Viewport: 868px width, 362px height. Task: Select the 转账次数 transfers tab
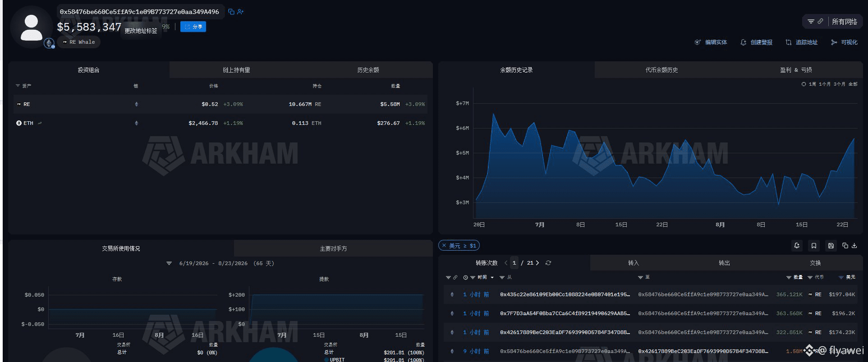(487, 263)
